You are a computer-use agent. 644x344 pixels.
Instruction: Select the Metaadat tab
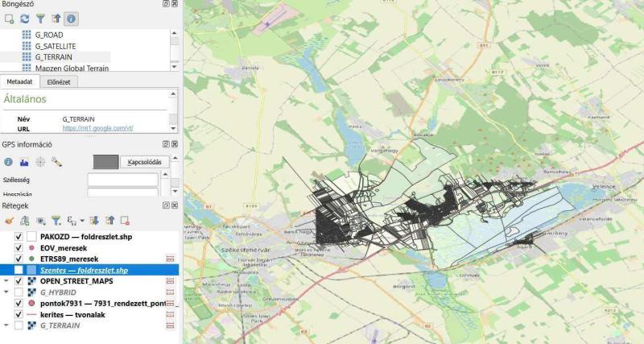pyautogui.click(x=19, y=81)
